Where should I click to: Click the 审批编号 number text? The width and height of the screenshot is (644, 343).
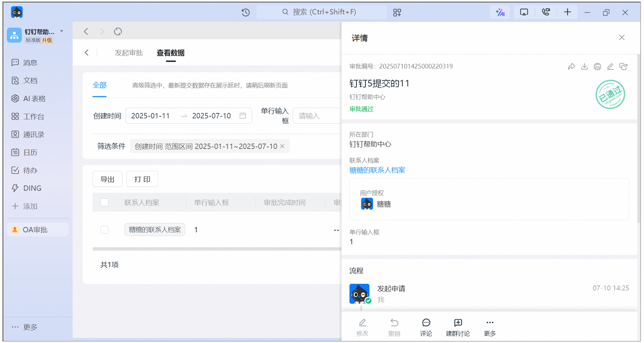[x=416, y=66]
